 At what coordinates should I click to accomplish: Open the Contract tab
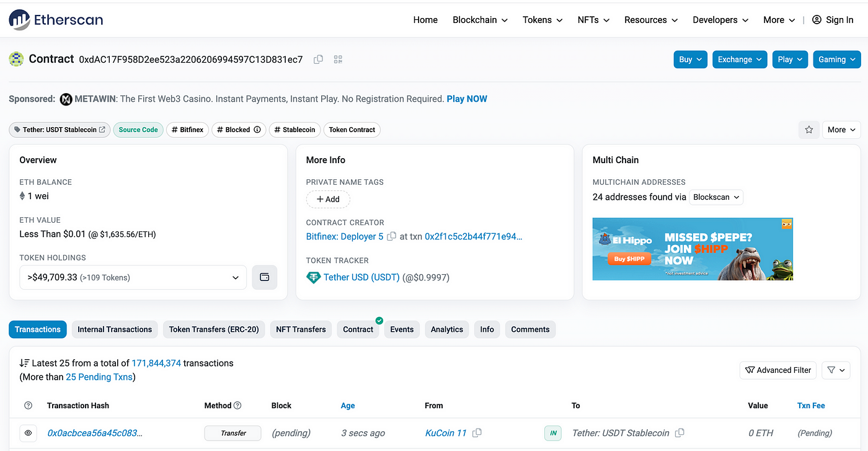[358, 329]
